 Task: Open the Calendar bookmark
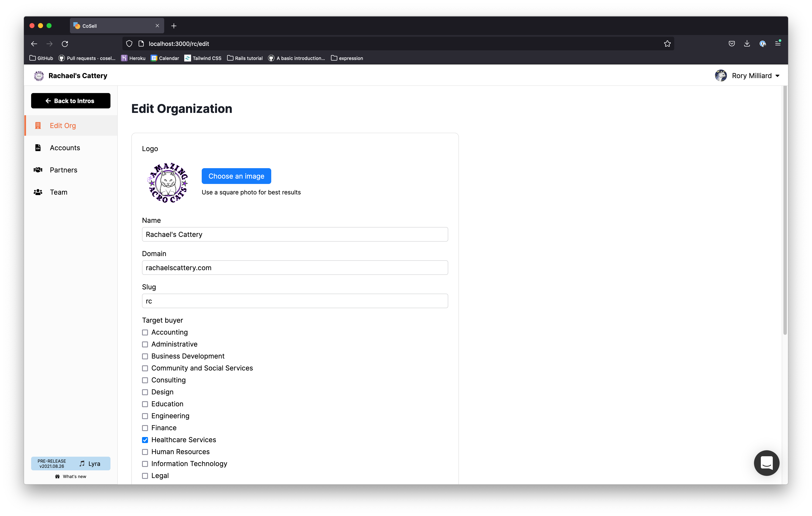click(165, 58)
